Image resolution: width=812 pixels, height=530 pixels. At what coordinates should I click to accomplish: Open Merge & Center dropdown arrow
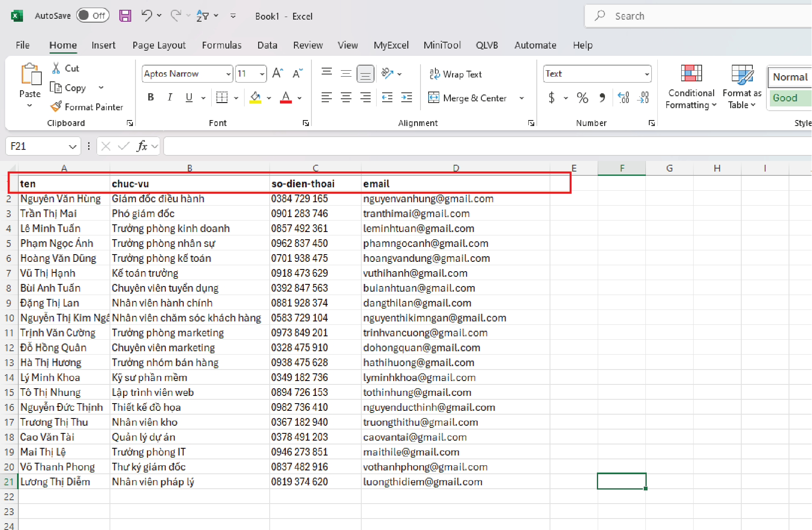[522, 98]
